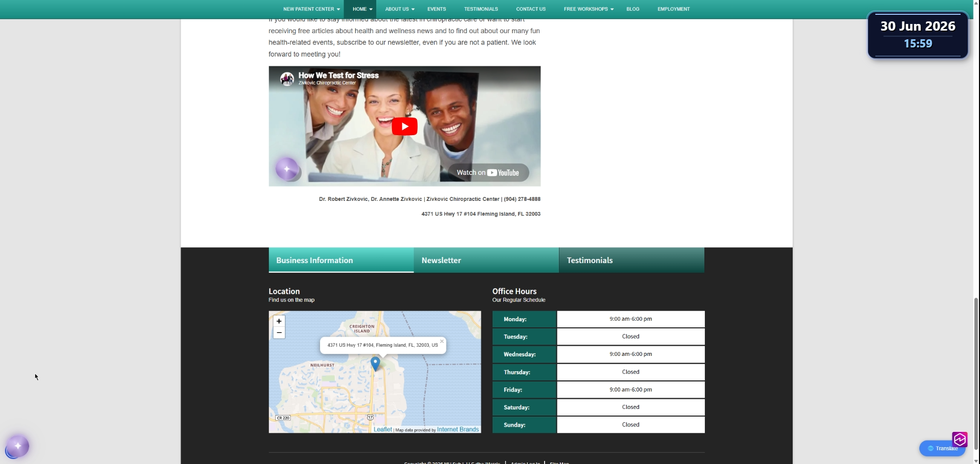
Task: Open the Free Workshops dropdown menu
Action: click(x=589, y=9)
